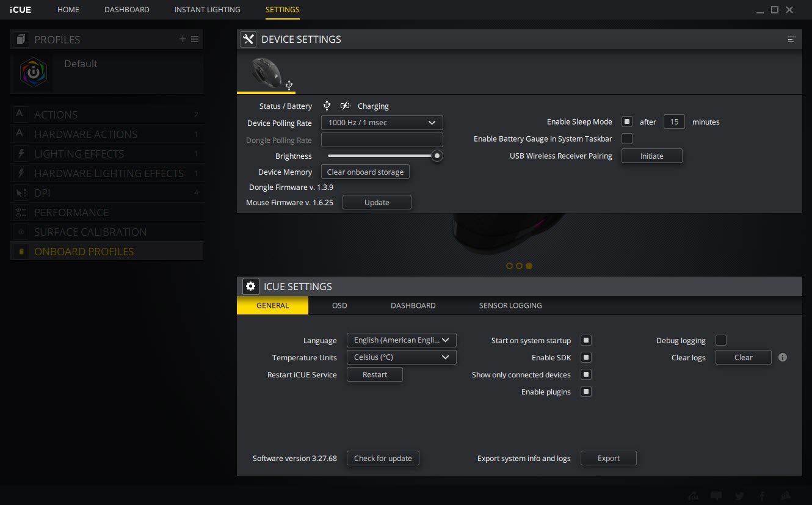Open the Temperature Units dropdown

click(x=401, y=357)
